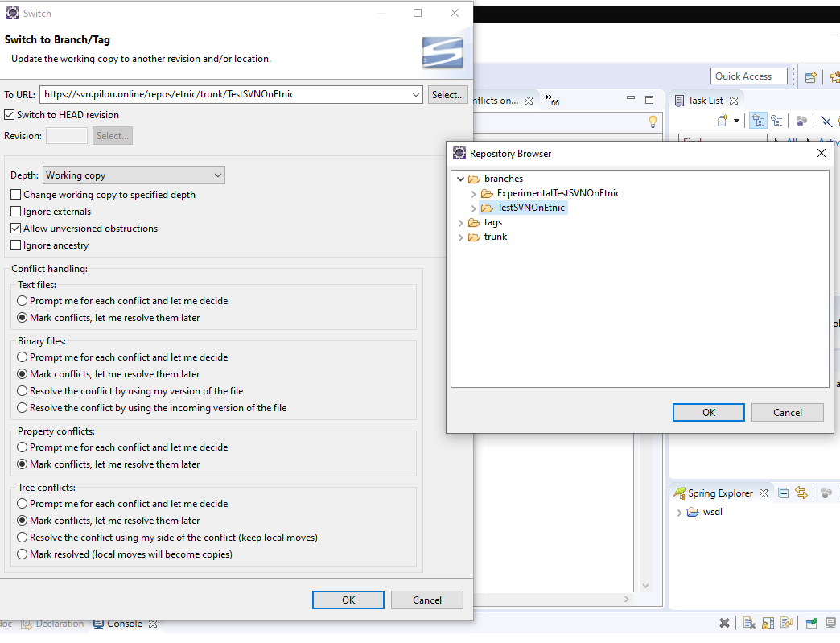Uncheck Switch to HEAD revision checkbox

10,115
